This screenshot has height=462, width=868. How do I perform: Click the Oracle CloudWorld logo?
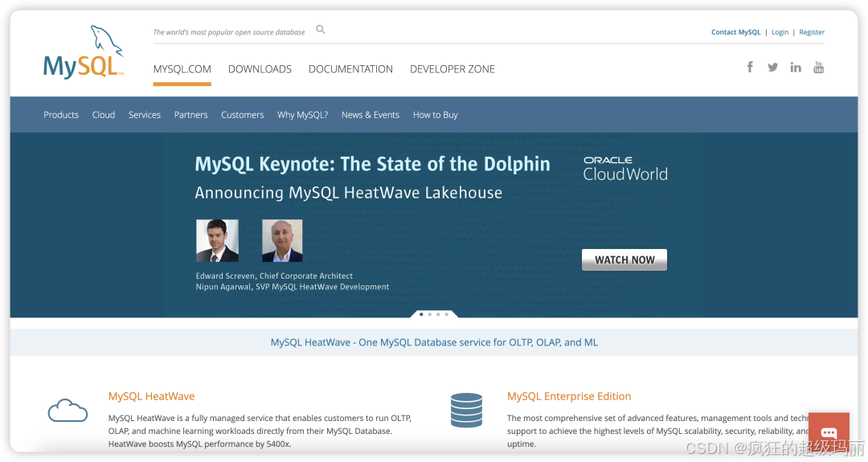pyautogui.click(x=625, y=168)
